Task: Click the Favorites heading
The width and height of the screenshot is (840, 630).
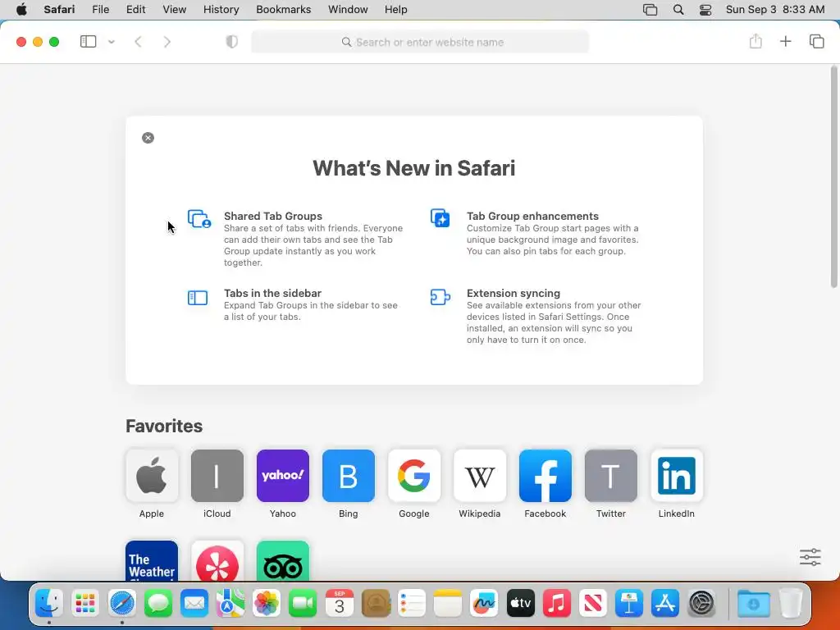Action: 164,426
